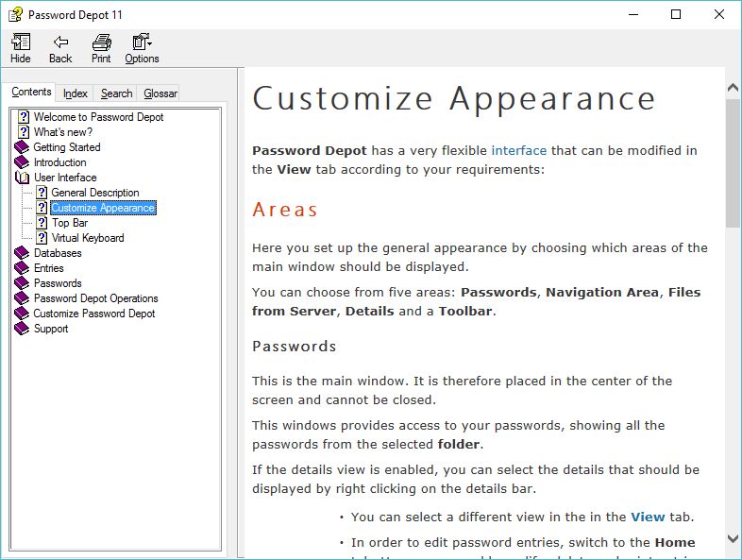Open the General Description topic
Screen dimensions: 742x560
tap(95, 193)
